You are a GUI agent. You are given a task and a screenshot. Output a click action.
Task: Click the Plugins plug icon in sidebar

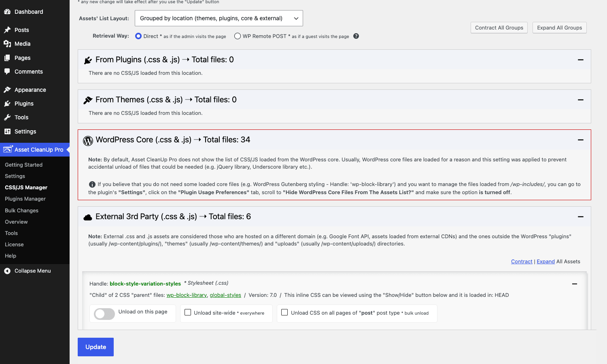[x=7, y=104]
